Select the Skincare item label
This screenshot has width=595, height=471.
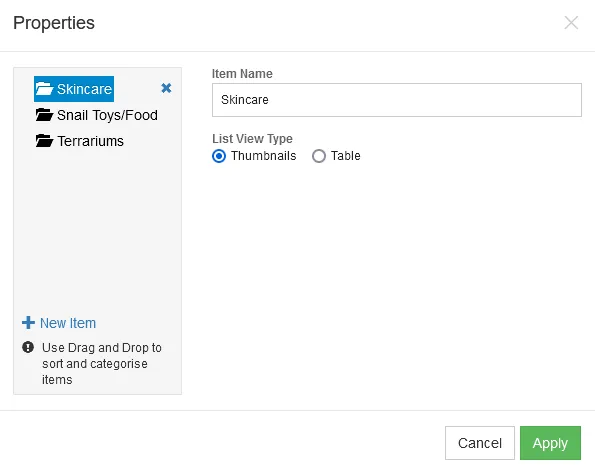[84, 89]
